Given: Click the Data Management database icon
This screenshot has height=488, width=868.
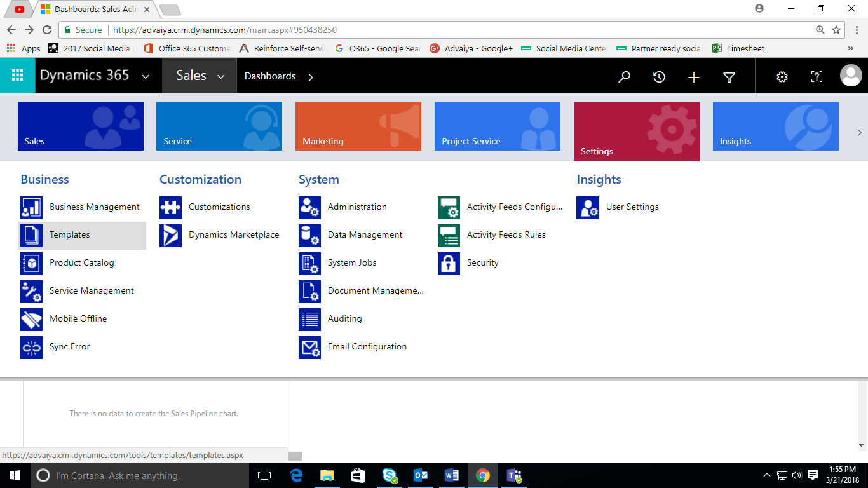Looking at the screenshot, I should (309, 236).
